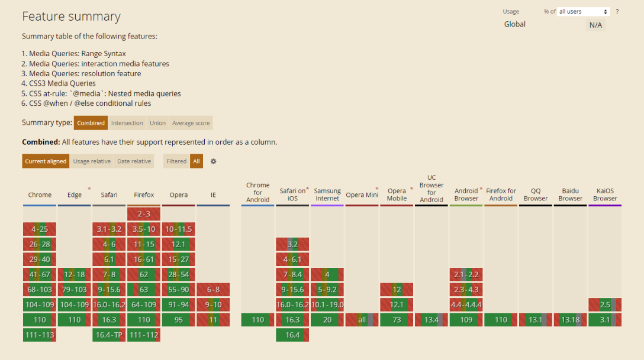Screen dimensions: 644x360
Task: Click the Filtered browsers button
Action: [x=176, y=161]
